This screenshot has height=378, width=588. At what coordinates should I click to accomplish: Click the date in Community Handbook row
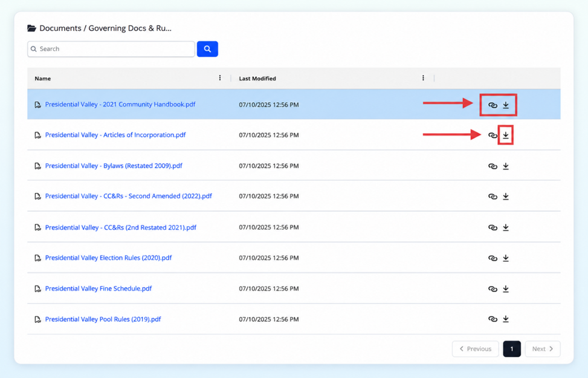tap(269, 105)
